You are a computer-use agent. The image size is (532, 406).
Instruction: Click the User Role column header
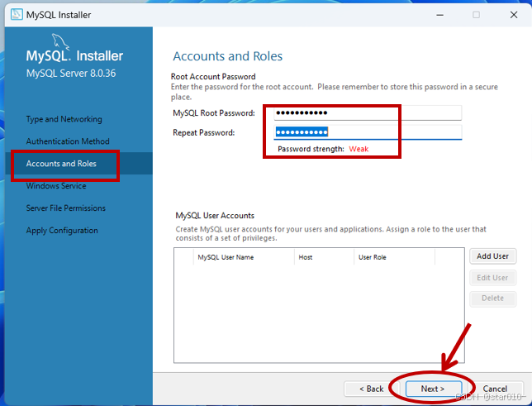click(394, 257)
